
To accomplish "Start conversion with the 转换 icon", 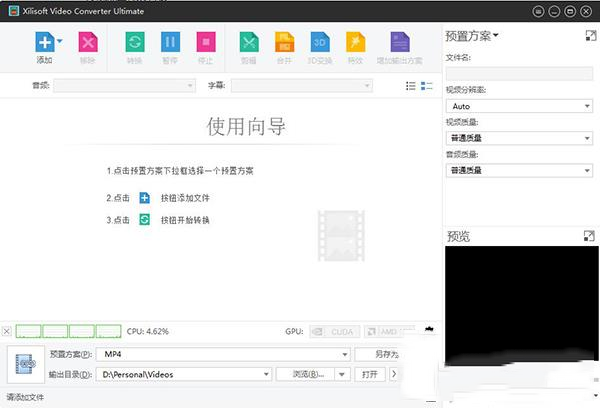I will pos(134,42).
